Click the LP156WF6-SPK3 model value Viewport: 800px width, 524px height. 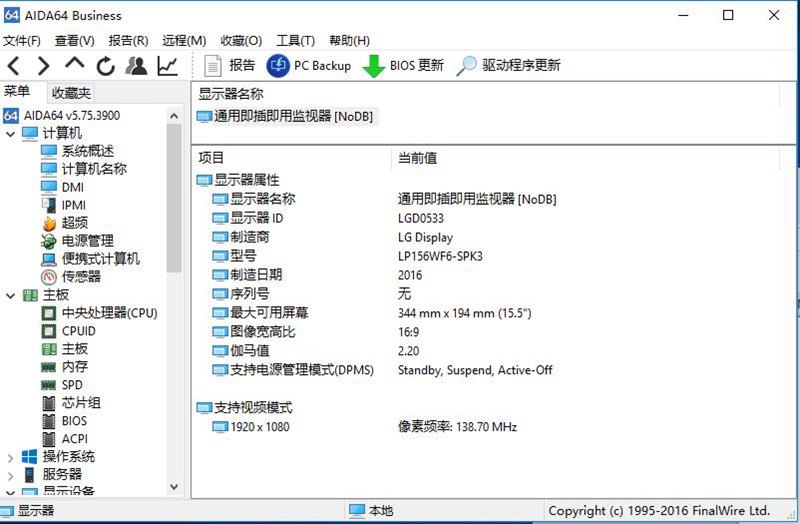440,256
